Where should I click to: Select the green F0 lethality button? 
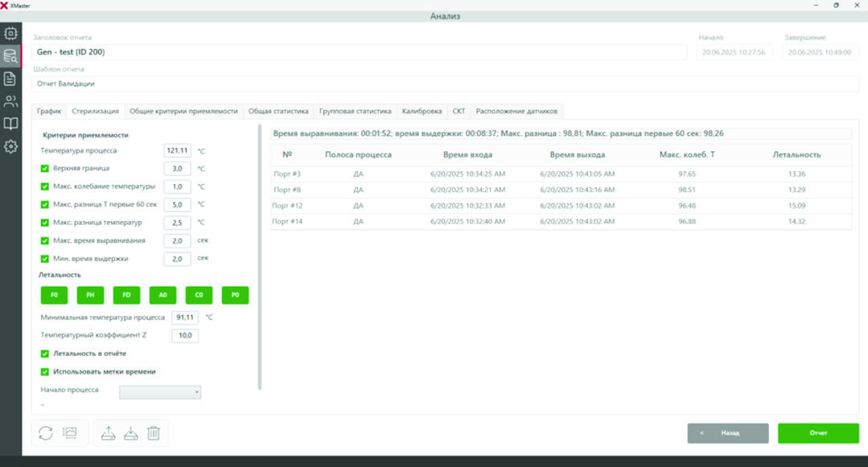(54, 295)
